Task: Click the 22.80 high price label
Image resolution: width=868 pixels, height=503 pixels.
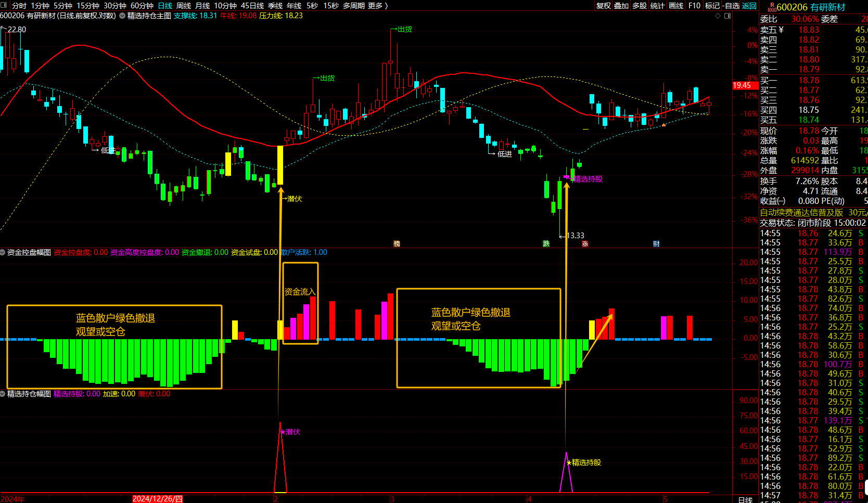Action: click(17, 30)
